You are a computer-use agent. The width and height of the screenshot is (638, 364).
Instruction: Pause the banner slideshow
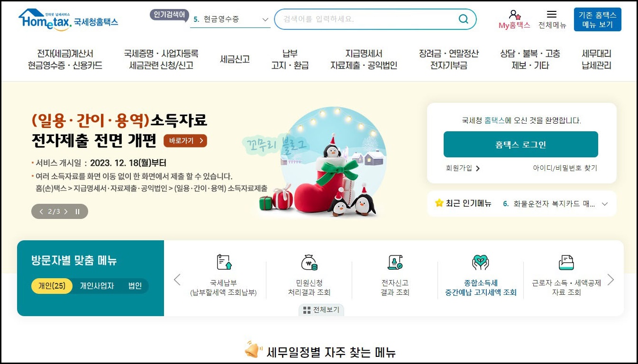point(78,211)
